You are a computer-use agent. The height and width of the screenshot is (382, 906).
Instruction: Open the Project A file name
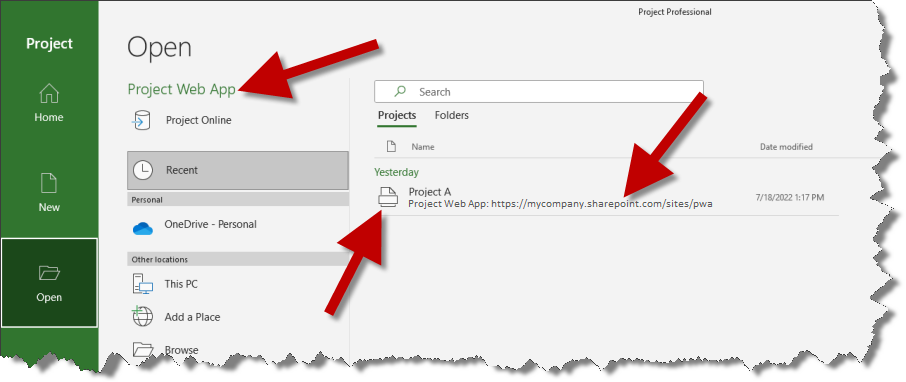click(x=430, y=191)
